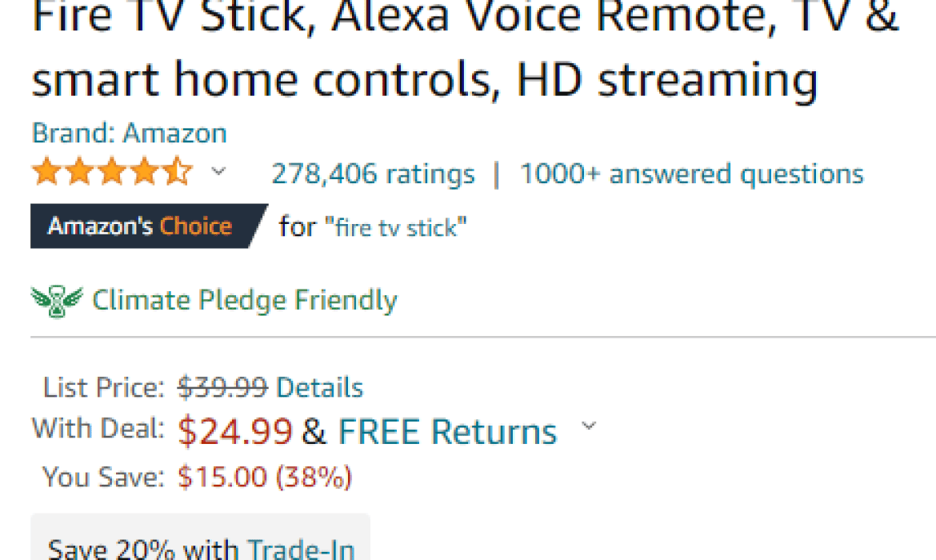Screen dimensions: 936x560
Task: View 1000+ answered questions
Action: (692, 174)
